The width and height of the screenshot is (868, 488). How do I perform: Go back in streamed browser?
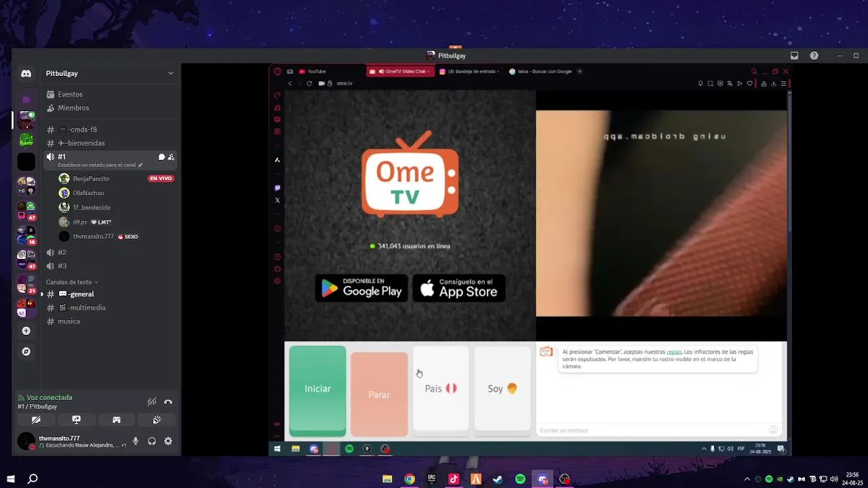(290, 83)
